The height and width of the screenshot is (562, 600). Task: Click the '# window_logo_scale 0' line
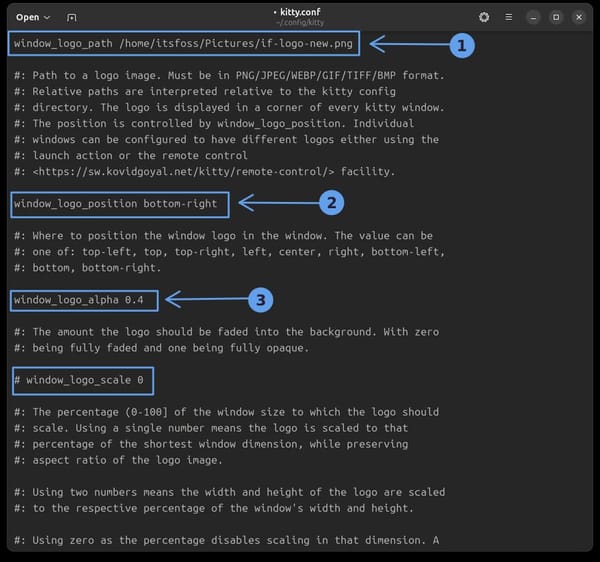coord(78,380)
